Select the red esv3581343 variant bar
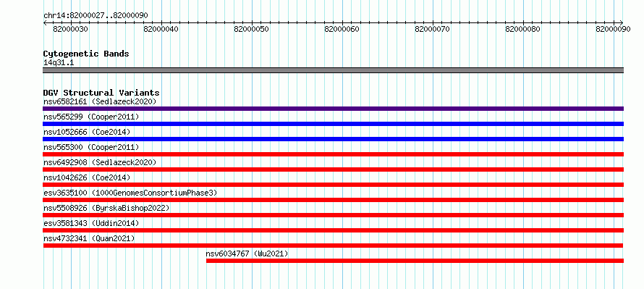The image size is (644, 289). pos(333,230)
